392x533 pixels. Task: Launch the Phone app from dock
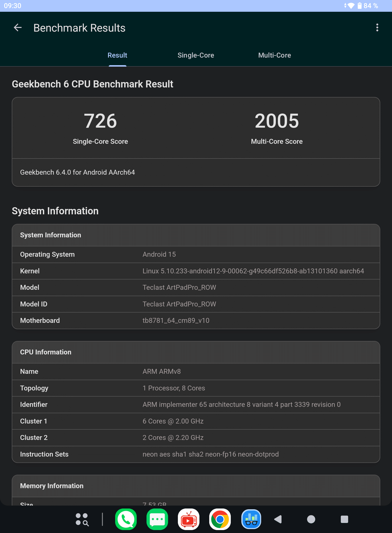pos(126,519)
